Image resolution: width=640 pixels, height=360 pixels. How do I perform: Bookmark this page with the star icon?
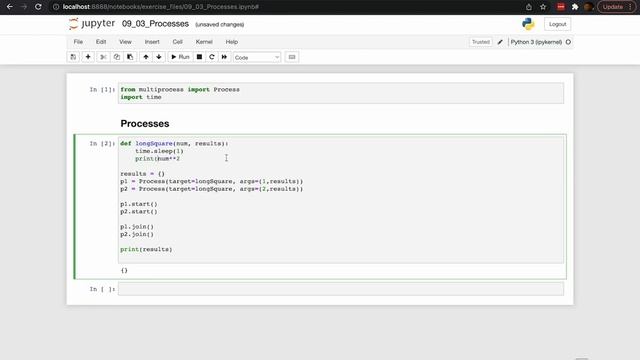tap(543, 7)
